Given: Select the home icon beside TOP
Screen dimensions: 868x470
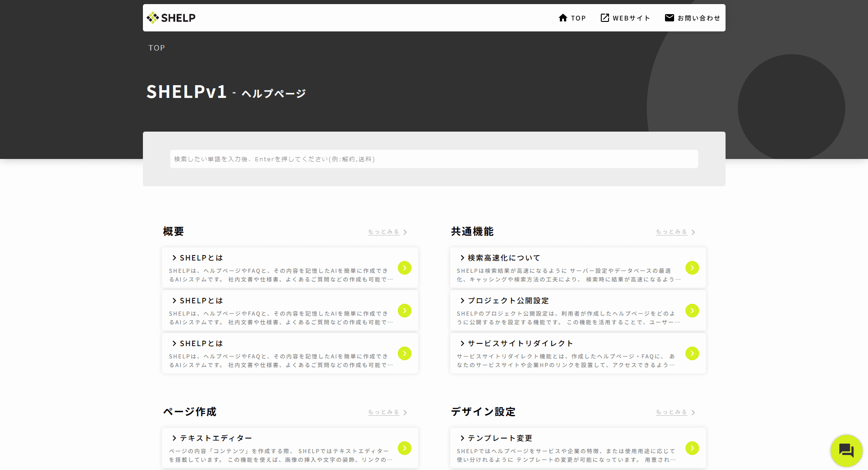Looking at the screenshot, I should 563,17.
